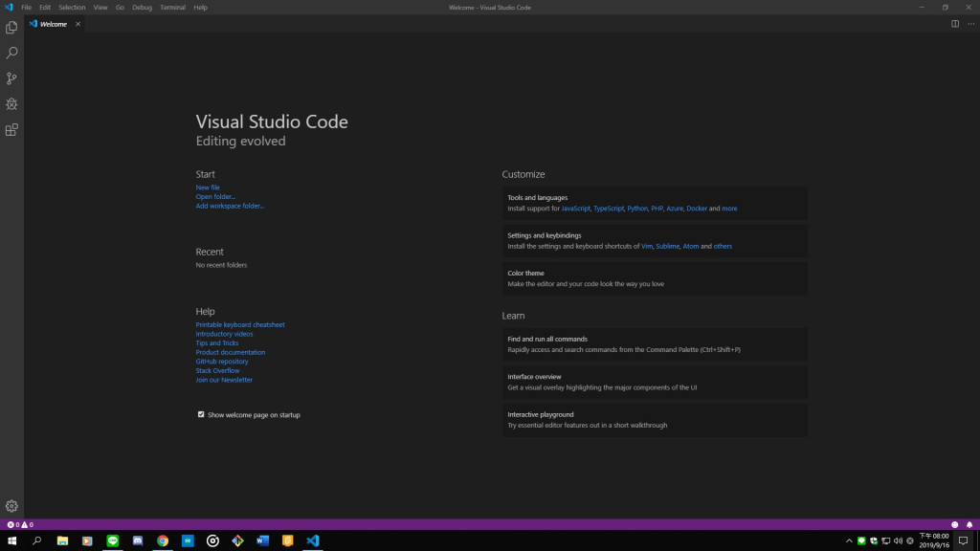This screenshot has width=980, height=551.
Task: Click the Visual Studio Code taskbar icon
Action: (x=313, y=541)
